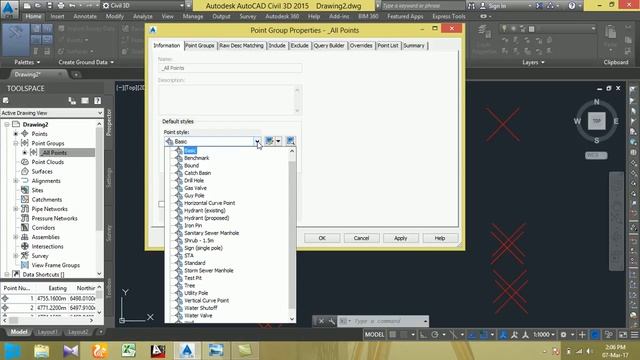Open Windows Start button
This screenshot has height=360, width=640.
[x=12, y=351]
